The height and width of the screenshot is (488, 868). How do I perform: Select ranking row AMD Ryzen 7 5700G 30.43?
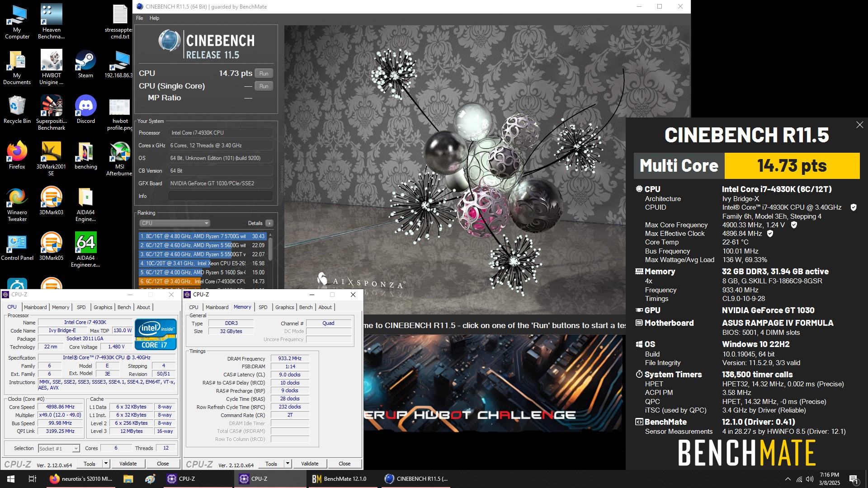(x=202, y=236)
